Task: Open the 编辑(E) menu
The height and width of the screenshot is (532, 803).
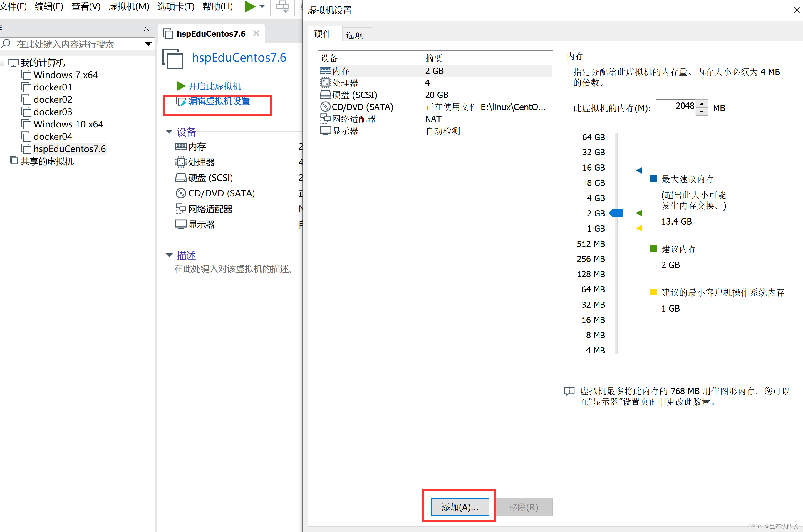Action: (x=49, y=6)
